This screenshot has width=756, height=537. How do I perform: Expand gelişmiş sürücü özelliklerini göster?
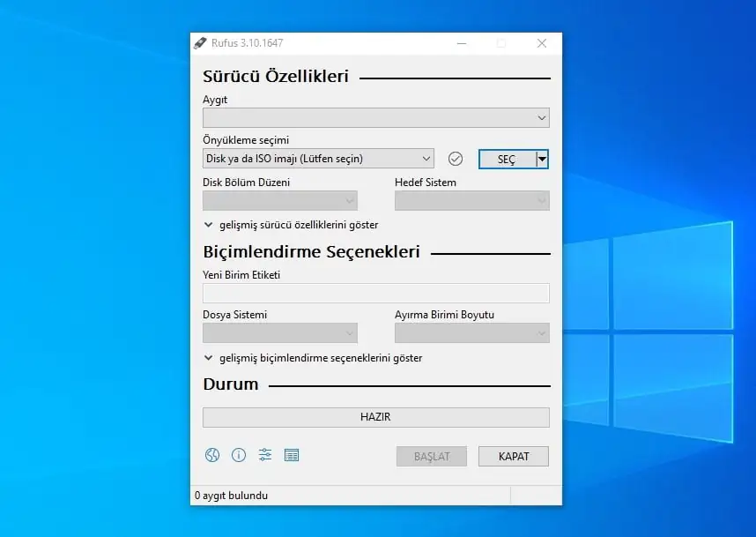pos(291,225)
